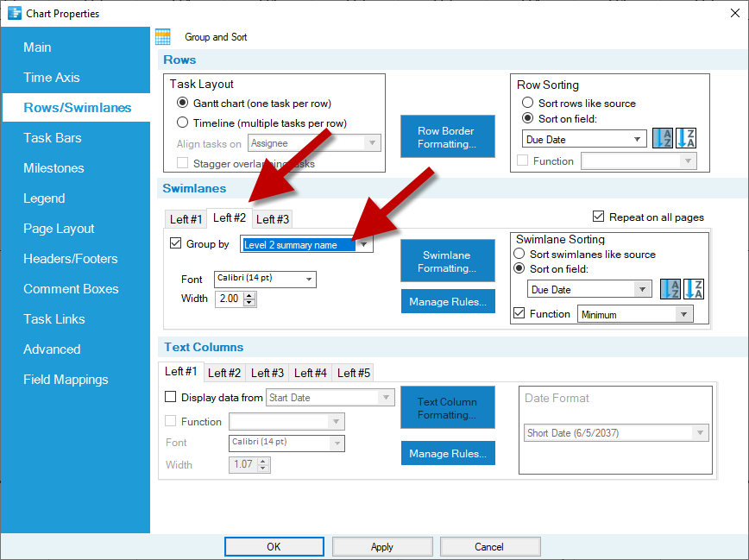Open the Main page in sidebar

pyautogui.click(x=37, y=47)
